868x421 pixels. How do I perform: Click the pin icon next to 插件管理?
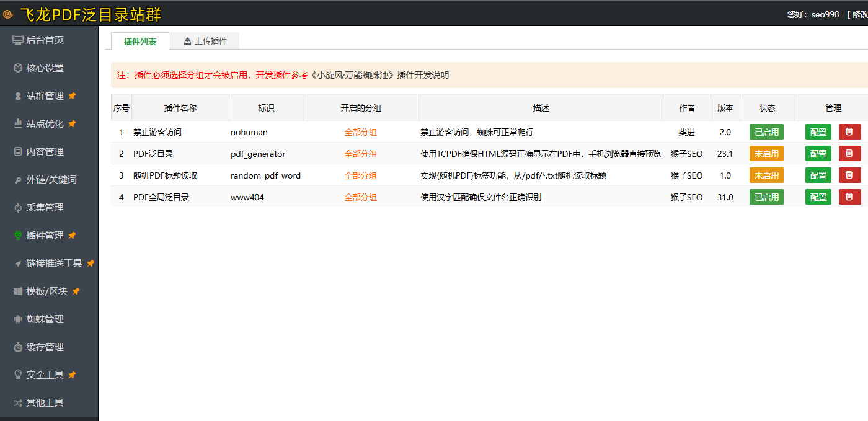[72, 235]
